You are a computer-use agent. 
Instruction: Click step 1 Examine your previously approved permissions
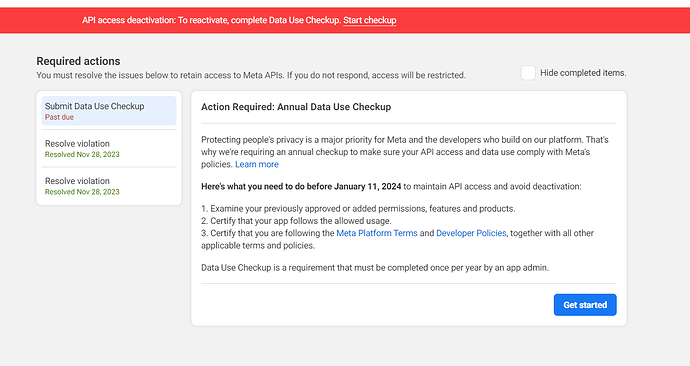[x=358, y=209]
